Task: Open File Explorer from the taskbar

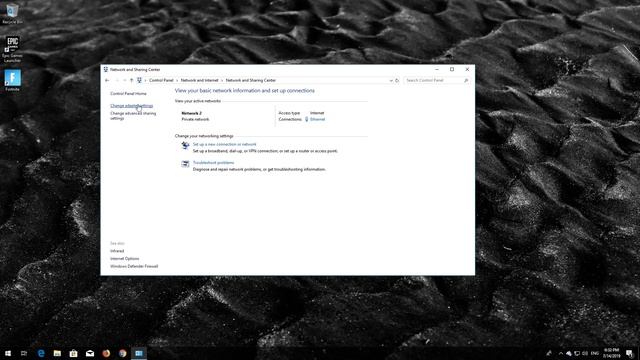Action: click(57, 353)
